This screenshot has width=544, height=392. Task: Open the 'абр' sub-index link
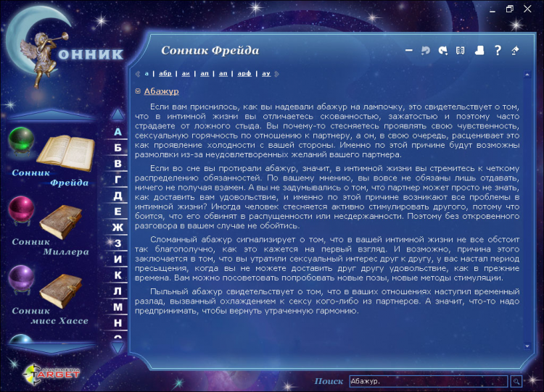point(165,74)
